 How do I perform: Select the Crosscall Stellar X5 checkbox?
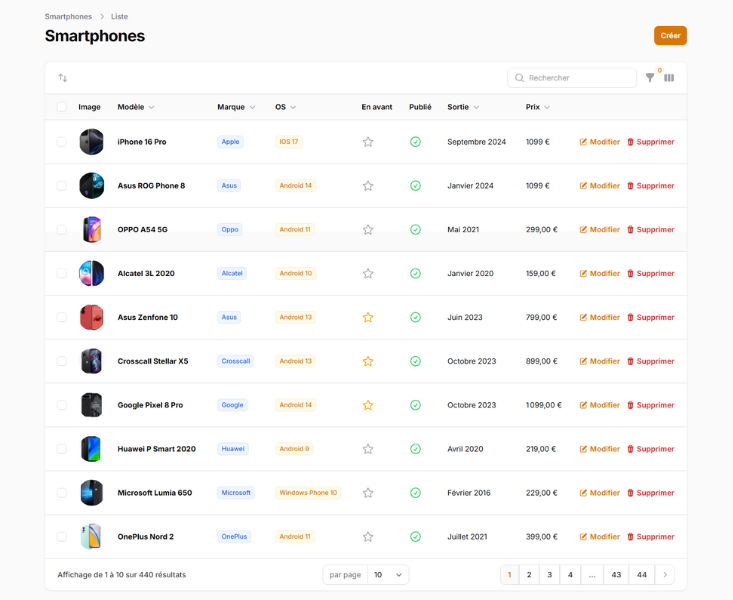(x=62, y=361)
